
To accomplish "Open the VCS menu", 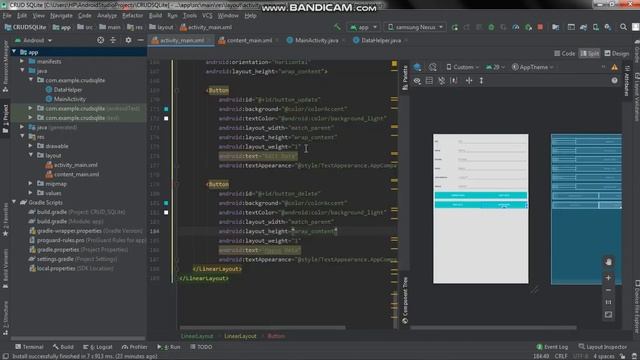I will coord(207,16).
